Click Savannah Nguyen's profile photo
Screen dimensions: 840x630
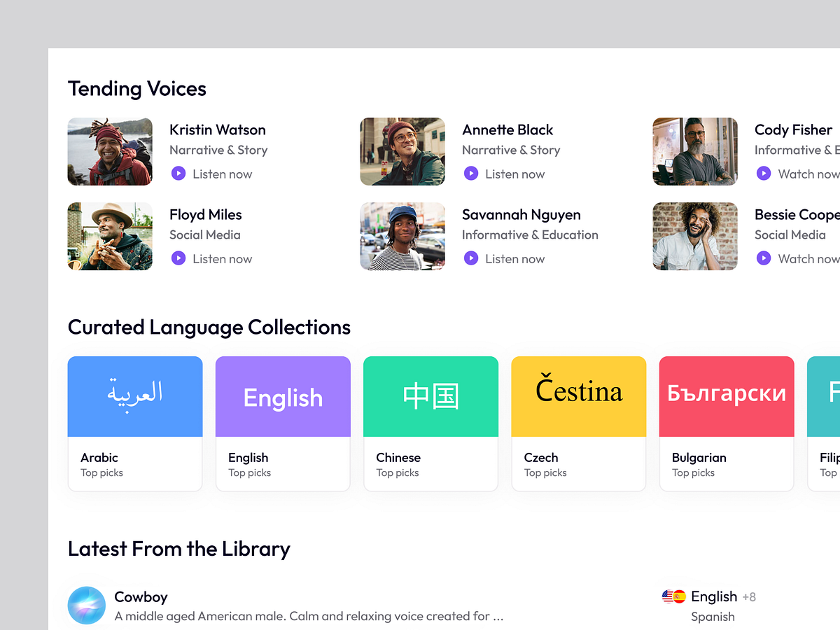(x=402, y=236)
